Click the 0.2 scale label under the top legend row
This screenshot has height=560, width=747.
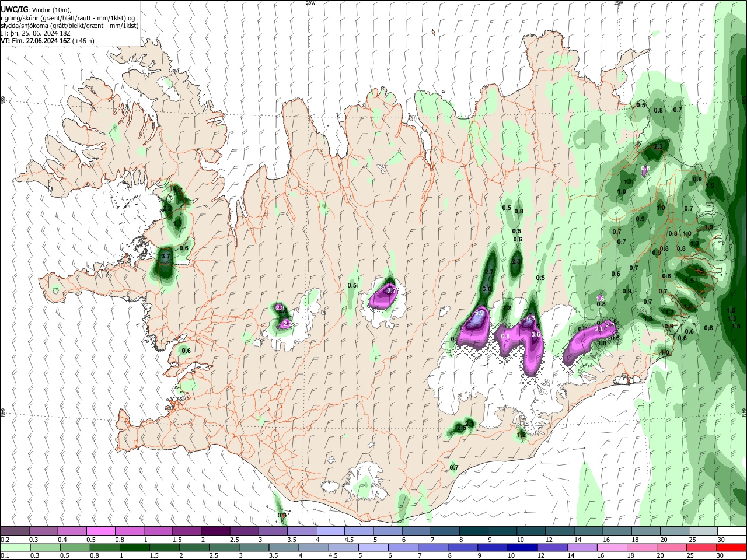point(5,540)
